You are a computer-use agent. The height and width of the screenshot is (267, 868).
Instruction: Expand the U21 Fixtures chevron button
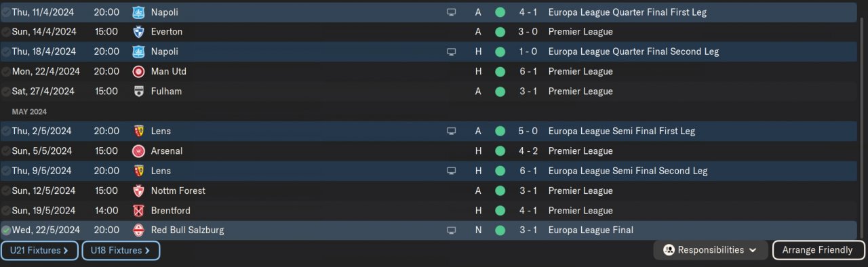tap(39, 251)
